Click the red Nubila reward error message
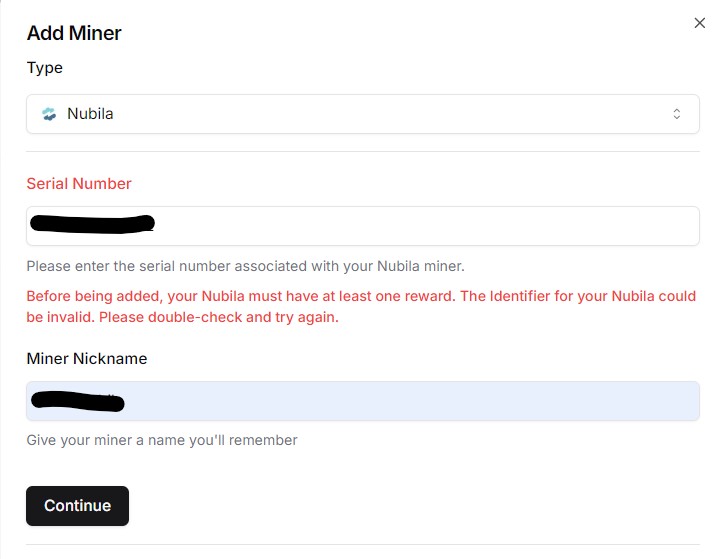 [361, 297]
